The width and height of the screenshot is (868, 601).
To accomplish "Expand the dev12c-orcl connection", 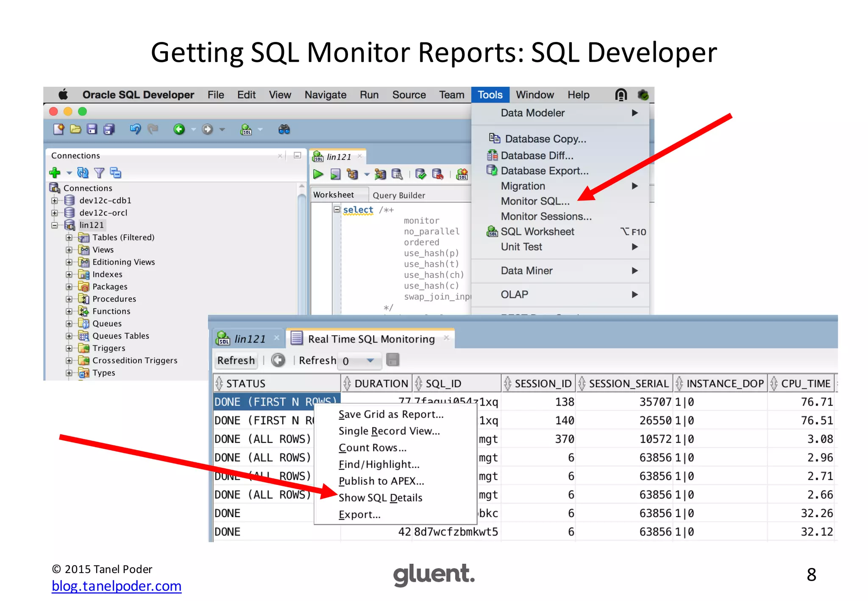I will coord(54,213).
